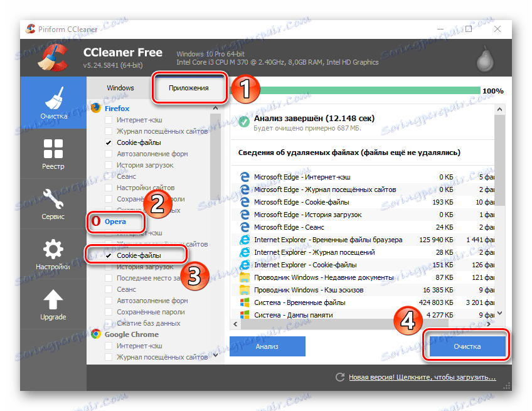Click Edge icon beside Сеанс result row

coord(244,227)
